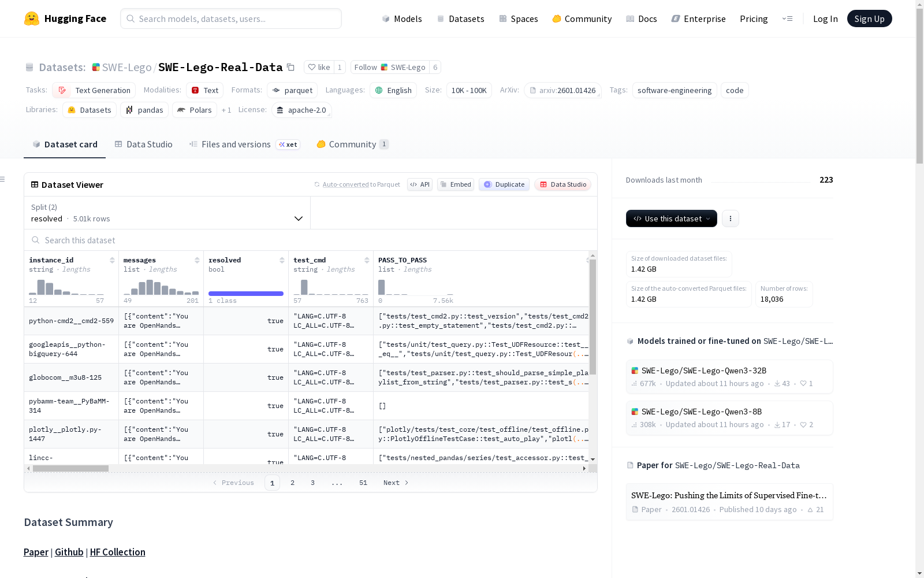Click the Text Generation task tag
This screenshot has width=924, height=578.
(94, 90)
